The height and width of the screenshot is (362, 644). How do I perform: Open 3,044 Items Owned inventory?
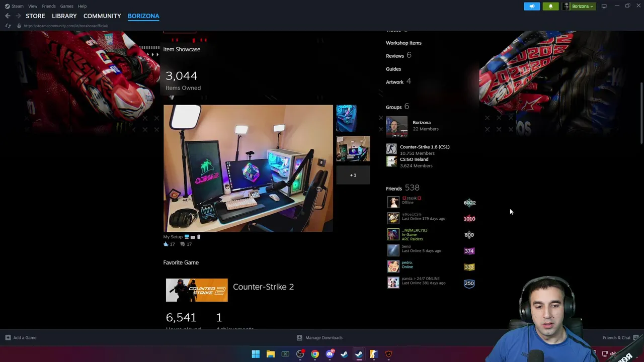tap(183, 80)
